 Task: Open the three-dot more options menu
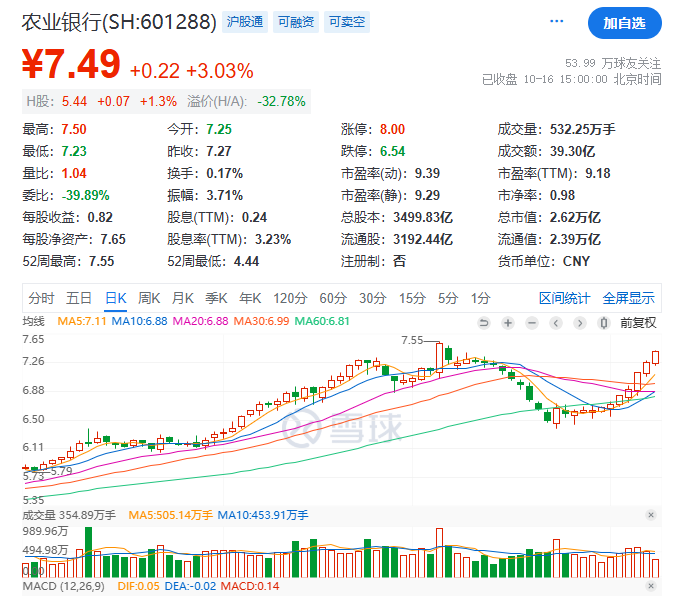pos(557,21)
